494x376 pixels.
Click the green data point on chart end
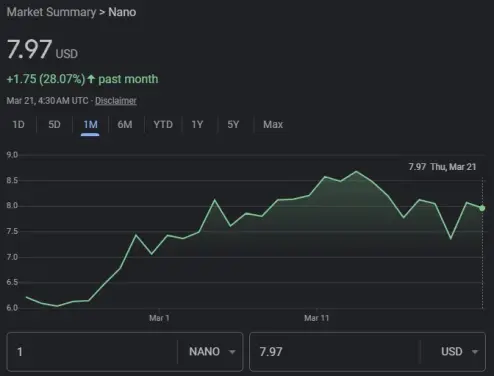point(482,208)
